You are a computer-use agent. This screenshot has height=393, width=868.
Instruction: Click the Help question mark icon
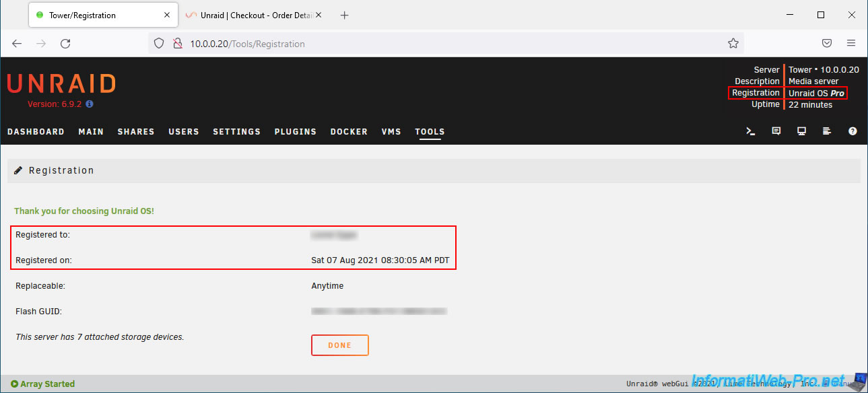[x=853, y=131]
